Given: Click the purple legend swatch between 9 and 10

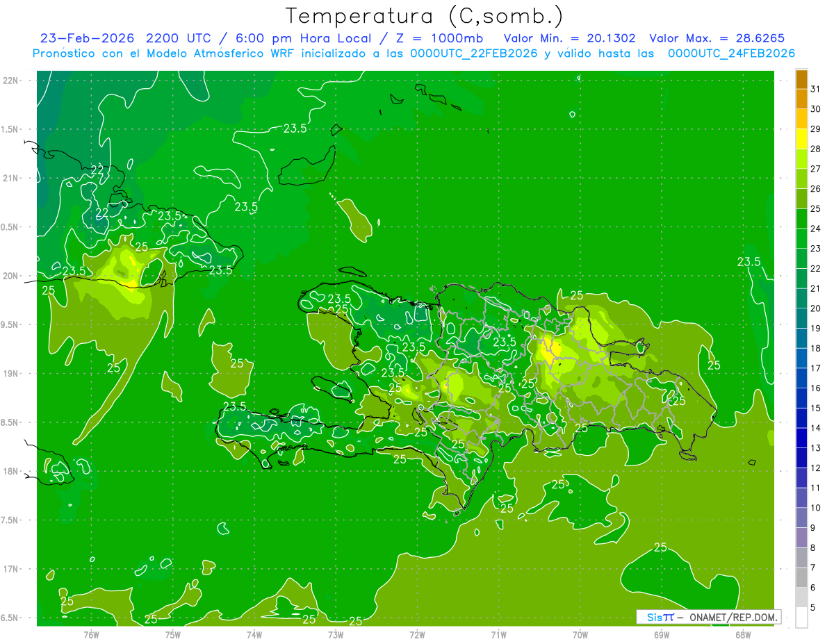Looking at the screenshot, I should [x=801, y=518].
